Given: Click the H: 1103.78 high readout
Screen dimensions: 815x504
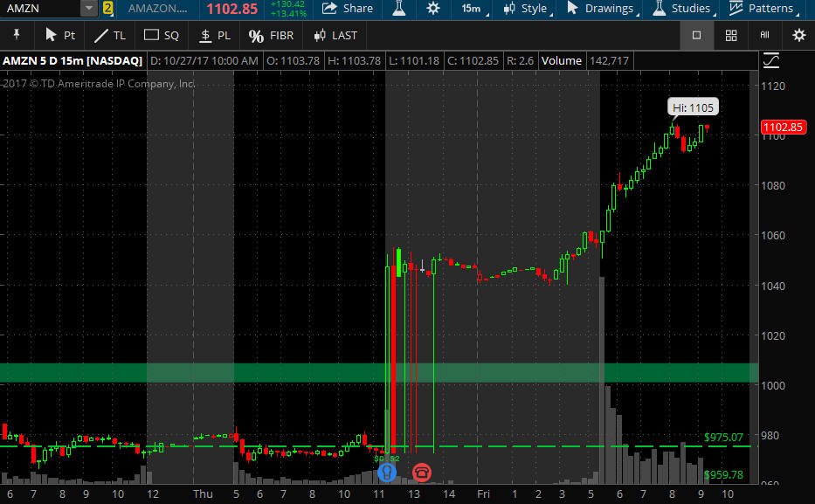Looking at the screenshot, I should point(355,61).
